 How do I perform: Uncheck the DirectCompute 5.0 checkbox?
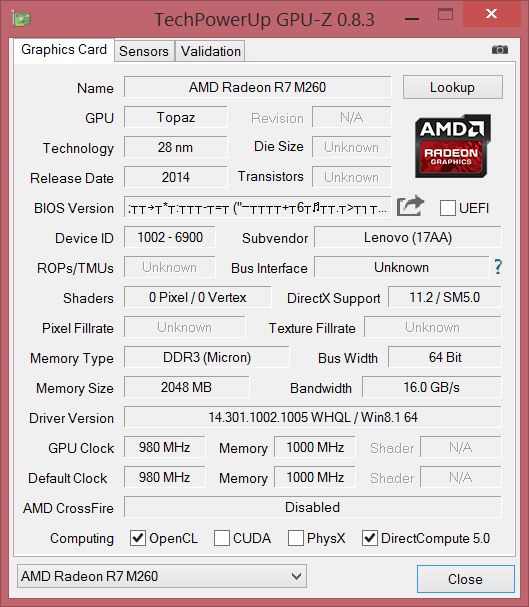tap(370, 538)
